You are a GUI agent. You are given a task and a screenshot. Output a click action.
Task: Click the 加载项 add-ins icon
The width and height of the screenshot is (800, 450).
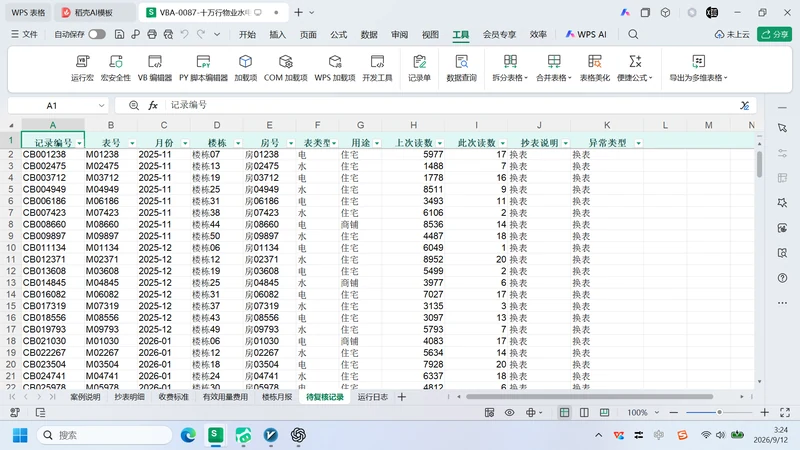tap(245, 68)
